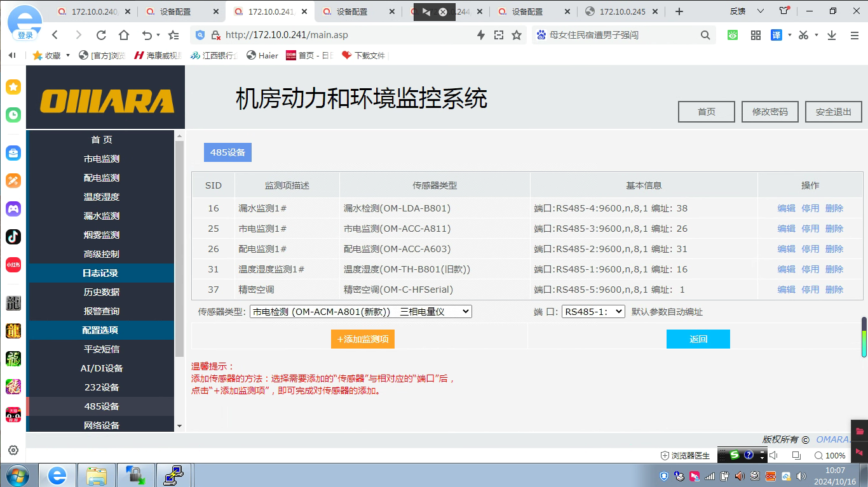Click the +添加监测项 button

[x=363, y=339]
